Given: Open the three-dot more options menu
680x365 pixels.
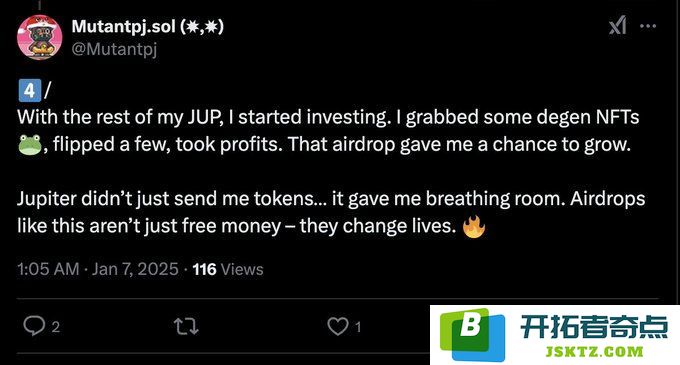Looking at the screenshot, I should [648, 26].
